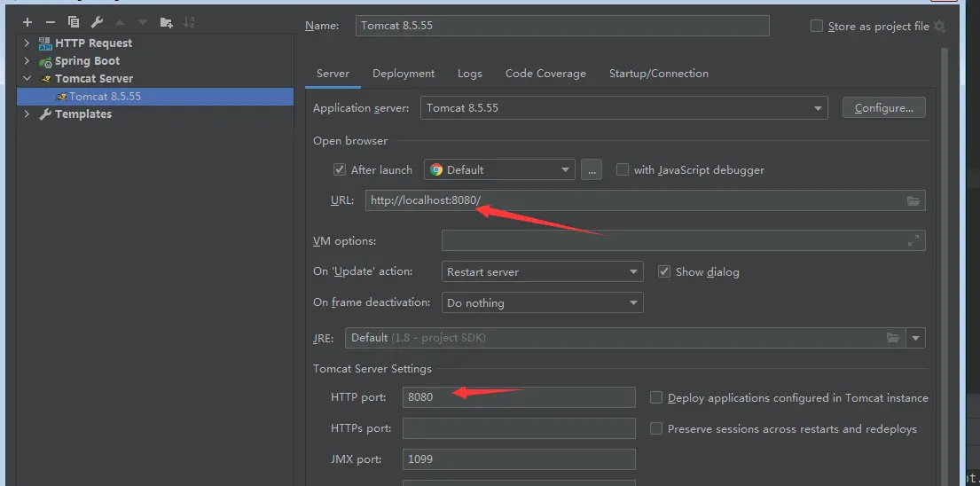This screenshot has height=486, width=980.
Task: Click HTTPs port input field
Action: pos(519,428)
